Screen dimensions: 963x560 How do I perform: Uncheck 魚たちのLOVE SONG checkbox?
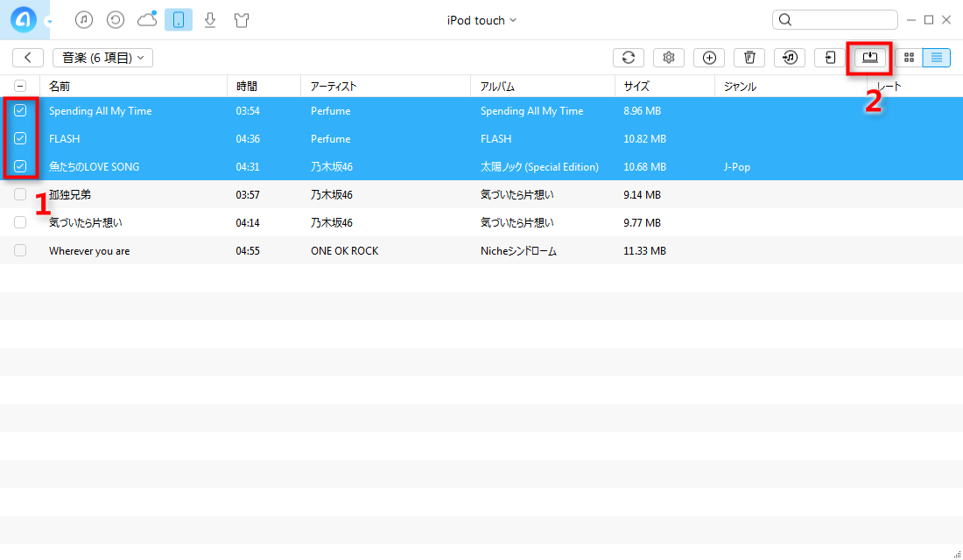[20, 166]
